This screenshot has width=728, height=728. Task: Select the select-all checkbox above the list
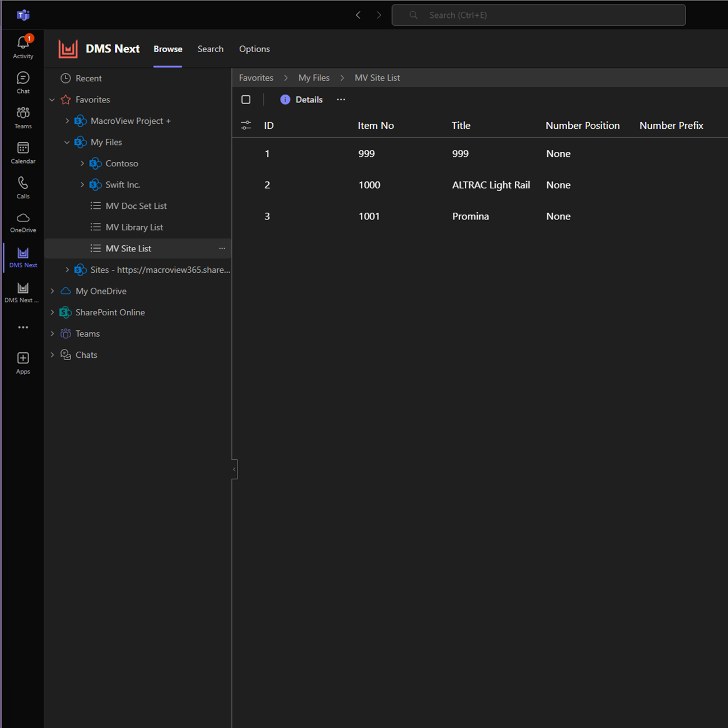point(246,99)
